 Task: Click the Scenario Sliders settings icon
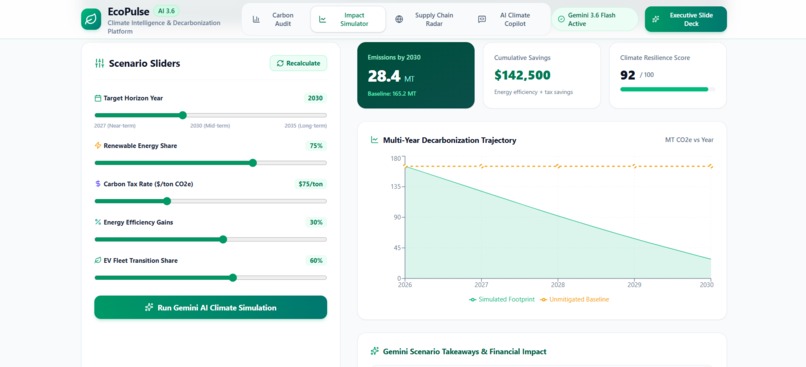point(100,63)
